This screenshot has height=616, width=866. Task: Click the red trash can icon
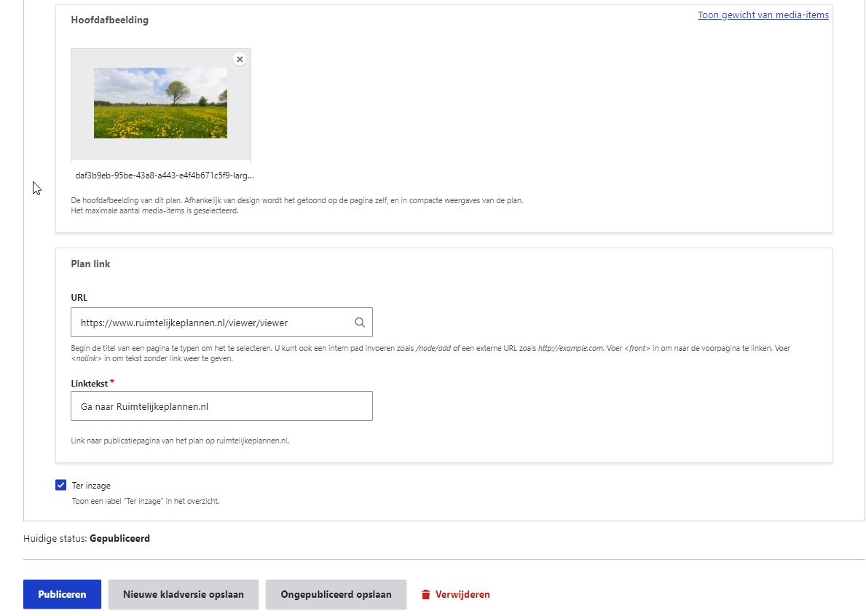426,595
